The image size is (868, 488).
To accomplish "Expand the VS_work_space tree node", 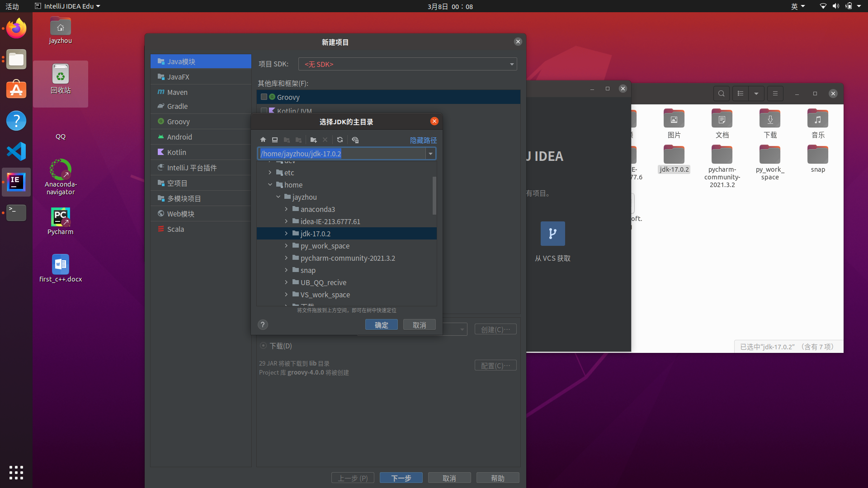I will coord(286,295).
